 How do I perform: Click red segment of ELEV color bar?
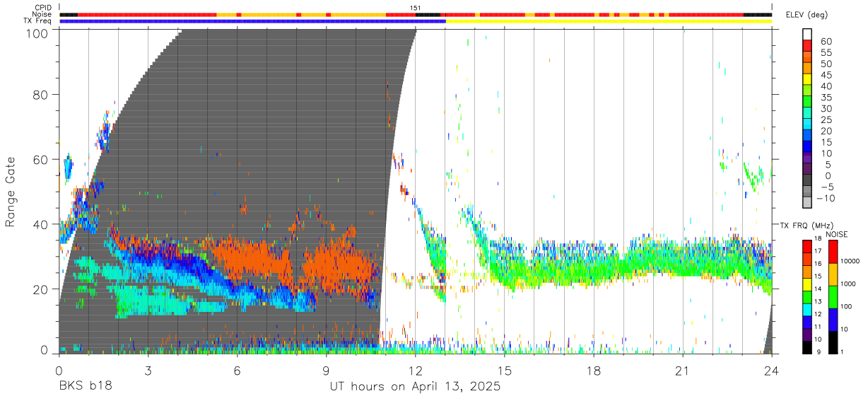pos(807,47)
